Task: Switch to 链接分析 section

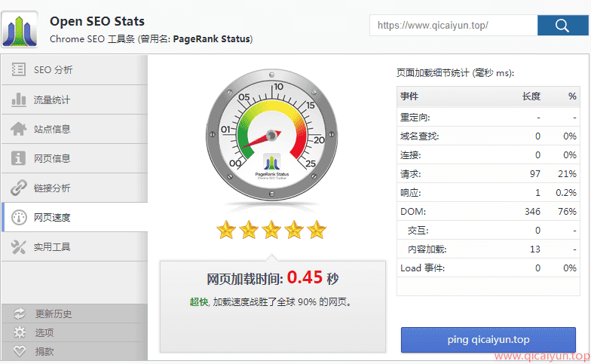Action: pyautogui.click(x=74, y=188)
